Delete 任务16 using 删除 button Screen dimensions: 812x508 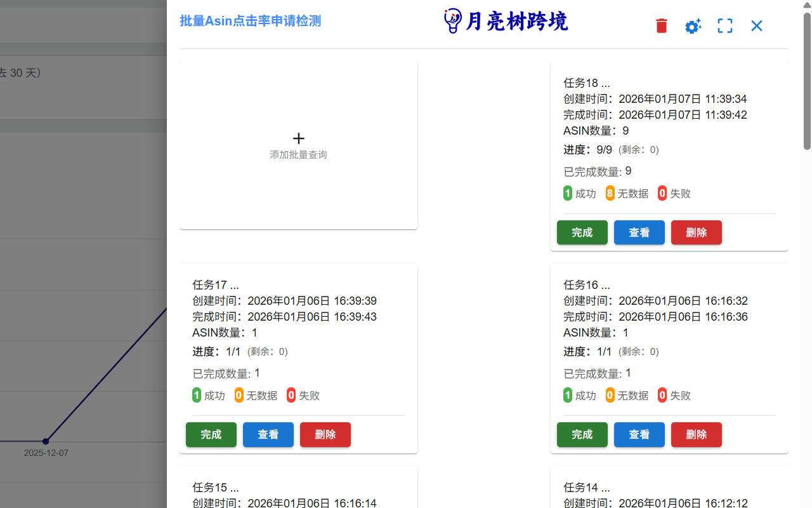coord(696,434)
